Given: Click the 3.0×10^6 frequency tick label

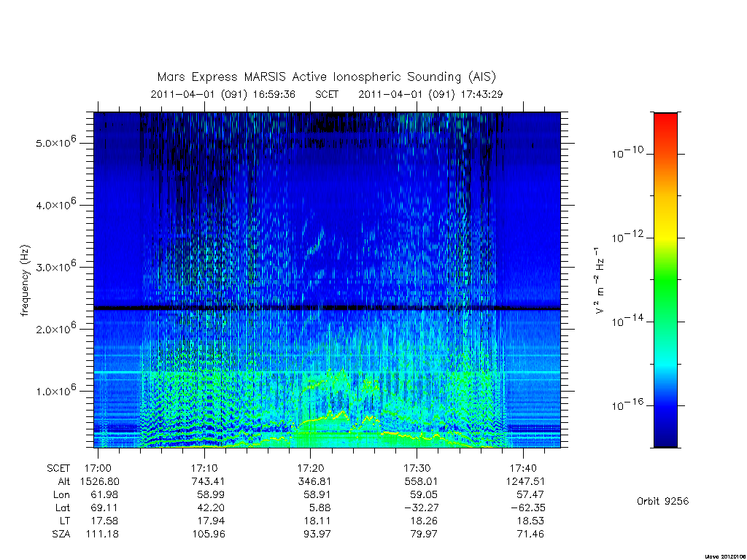Looking at the screenshot, I should (55, 266).
